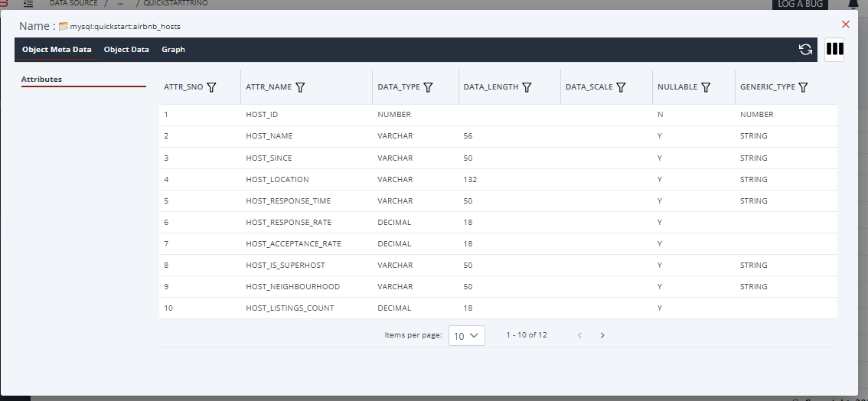Expand the Items per page dropdown
Image resolution: width=868 pixels, height=401 pixels.
466,335
